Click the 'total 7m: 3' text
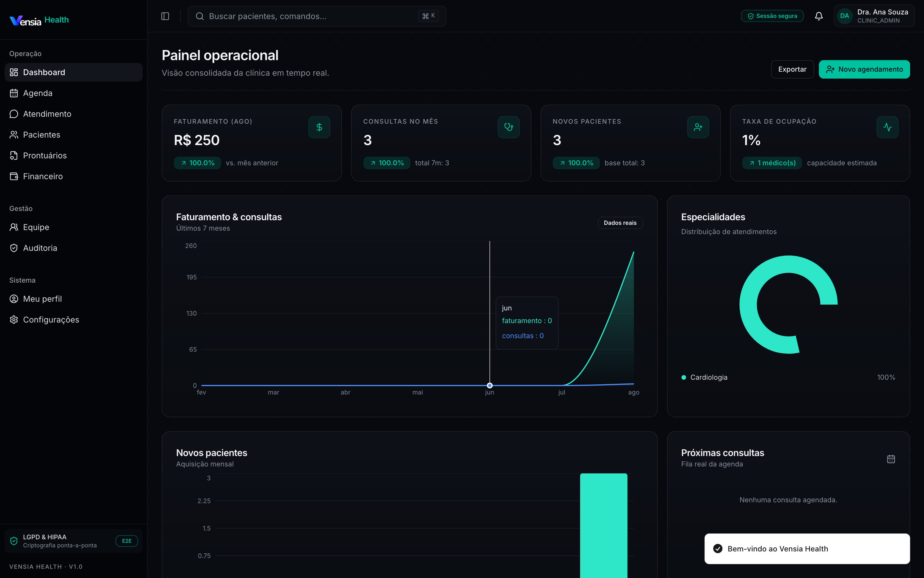Screen dimensions: 924x578 (x=432, y=163)
